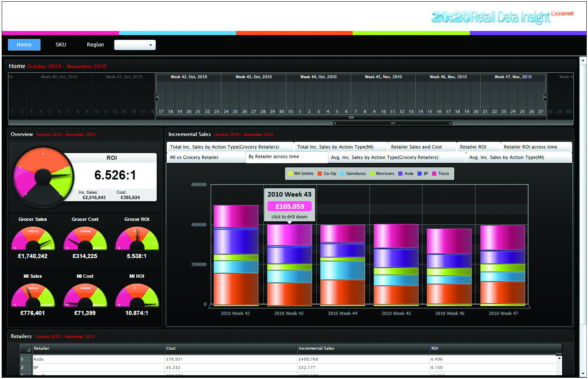The height and width of the screenshot is (379, 588).
Task: Select Week 42, Oct, 2010 in timeline
Action: pos(189,77)
